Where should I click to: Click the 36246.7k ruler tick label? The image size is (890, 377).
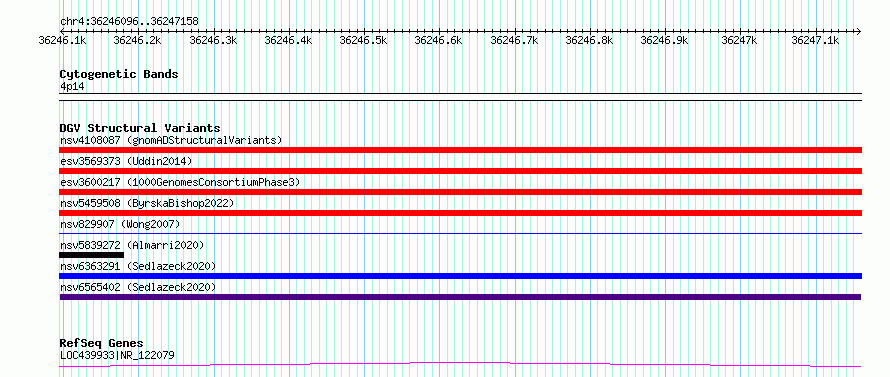coord(514,40)
